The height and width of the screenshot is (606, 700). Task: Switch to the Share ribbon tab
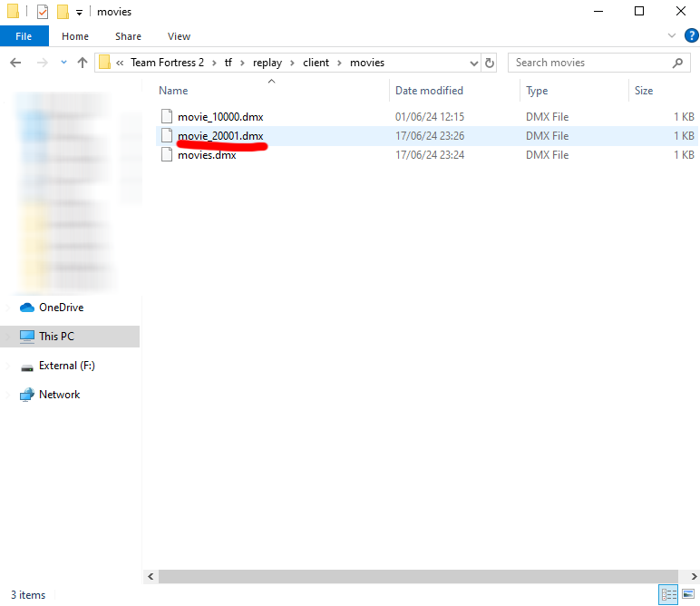pyautogui.click(x=128, y=36)
